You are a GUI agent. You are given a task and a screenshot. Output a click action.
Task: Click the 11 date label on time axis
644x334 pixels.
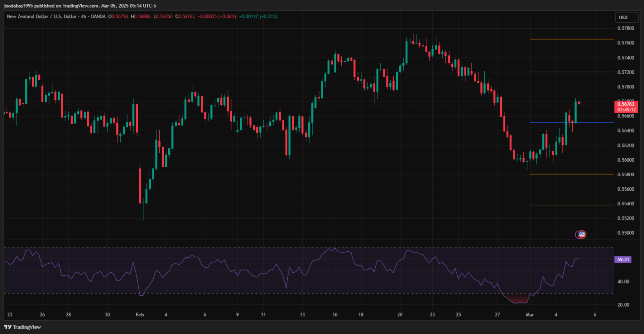(263, 314)
